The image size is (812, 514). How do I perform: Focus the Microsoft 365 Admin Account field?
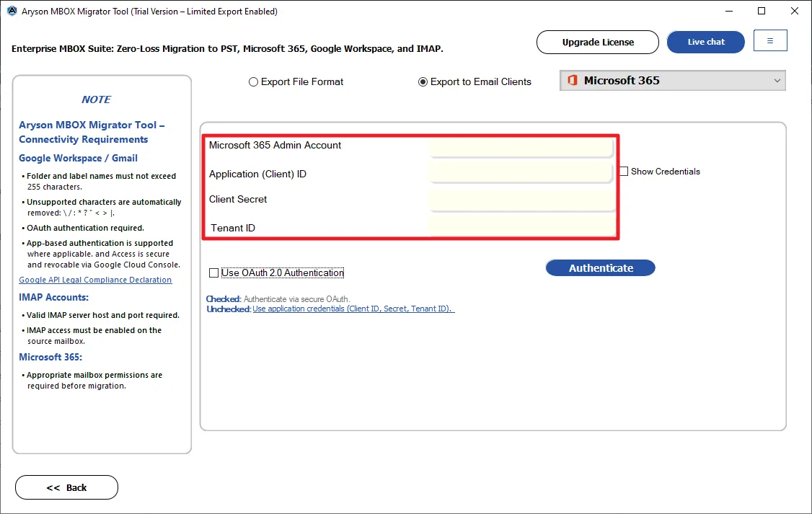point(521,146)
